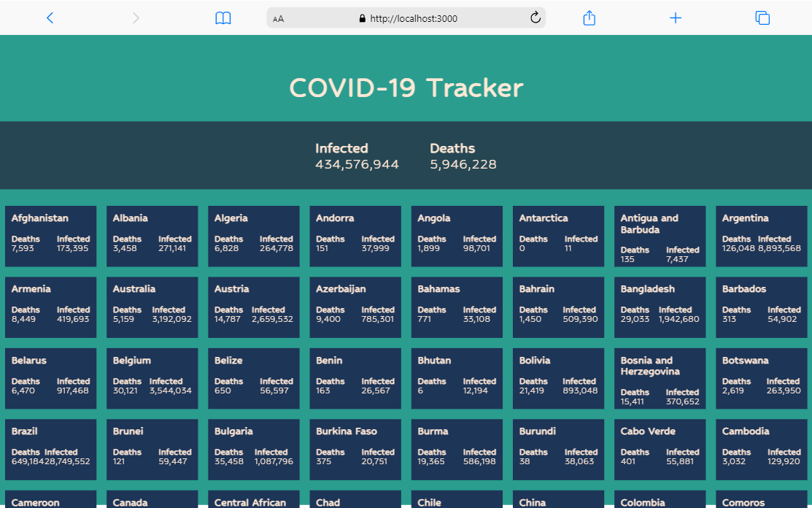
Task: Click the Belarus card title
Action: point(29,361)
